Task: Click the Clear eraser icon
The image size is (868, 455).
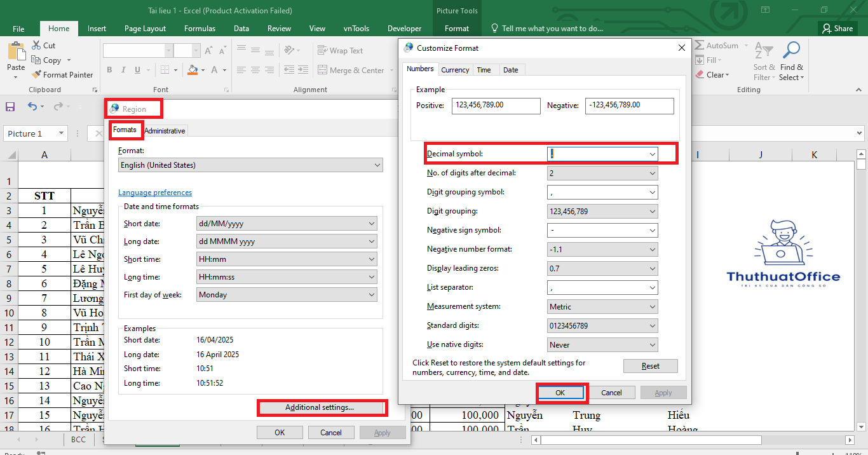Action: pos(700,74)
